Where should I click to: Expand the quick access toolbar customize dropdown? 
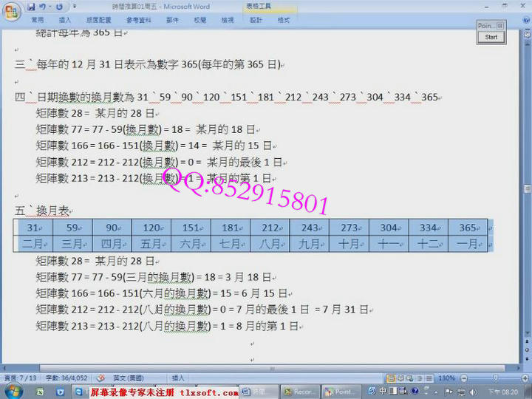75,7
